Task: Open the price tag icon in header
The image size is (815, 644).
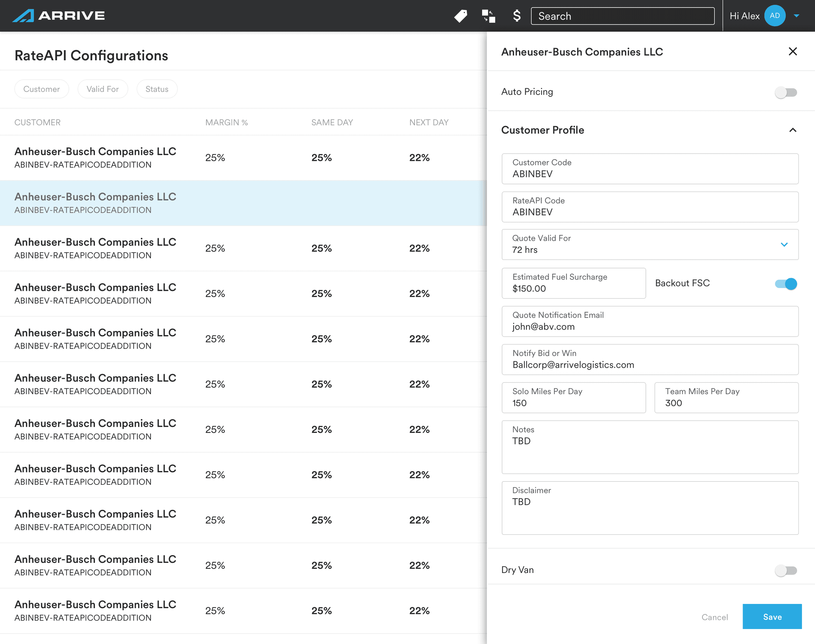Action: [x=461, y=16]
